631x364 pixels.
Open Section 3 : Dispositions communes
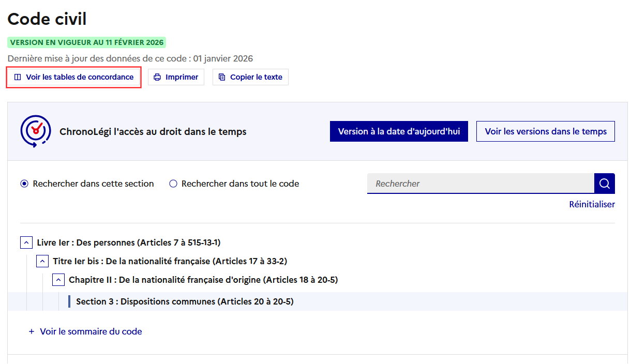tap(185, 301)
